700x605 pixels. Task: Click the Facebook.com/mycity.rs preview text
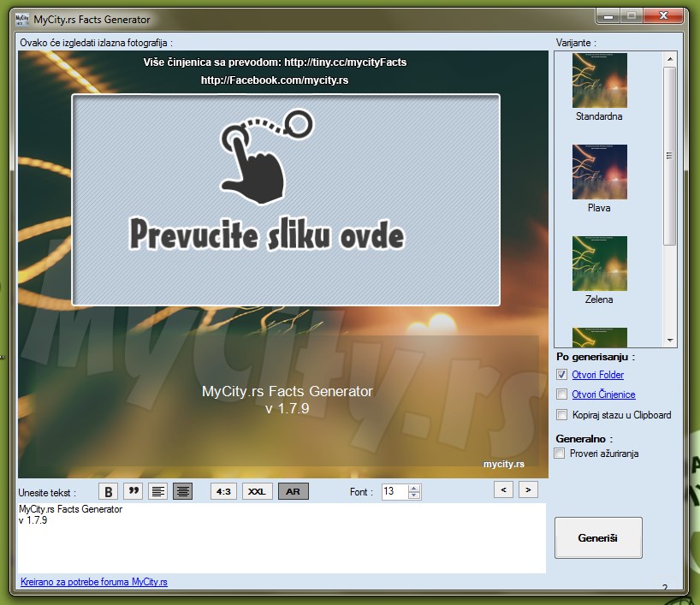click(275, 80)
